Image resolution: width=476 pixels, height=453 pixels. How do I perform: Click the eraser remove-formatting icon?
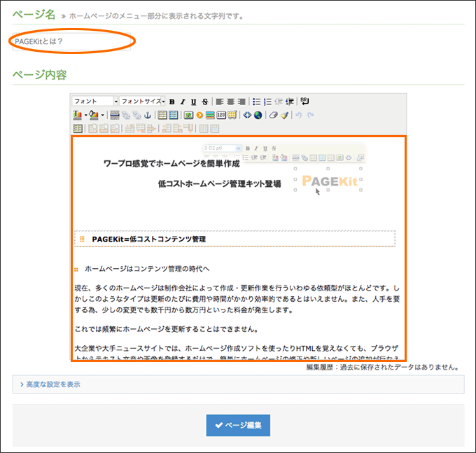coord(273,115)
